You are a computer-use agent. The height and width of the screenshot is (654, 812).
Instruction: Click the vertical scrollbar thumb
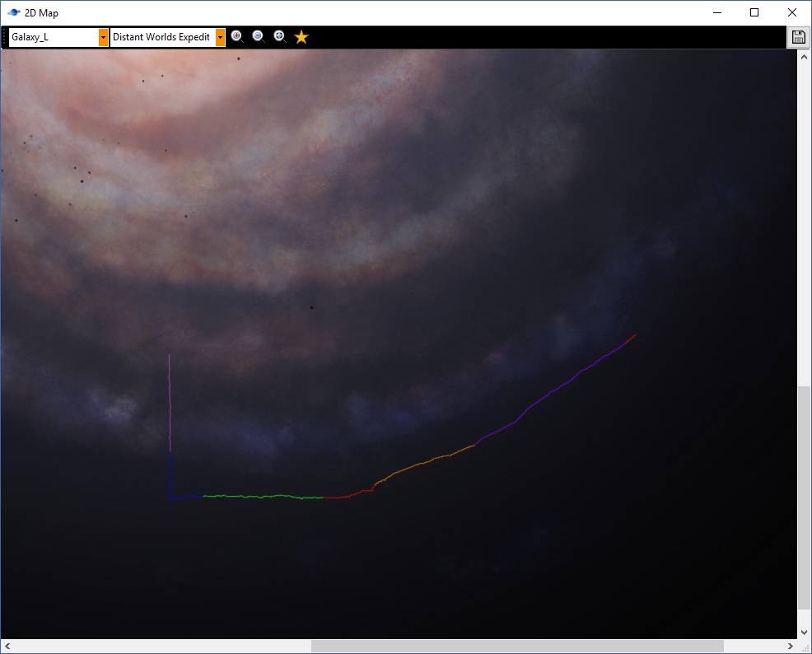pos(805,498)
